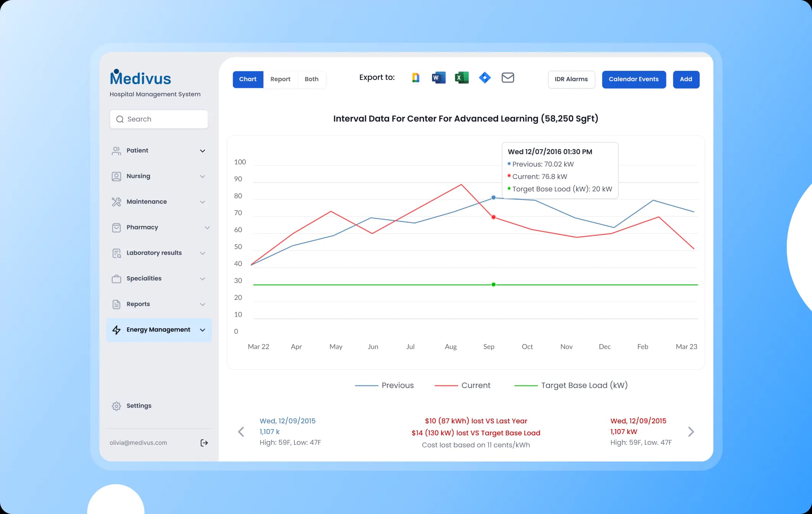Export chart to Microsoft Word
The image size is (812, 514).
coord(438,78)
